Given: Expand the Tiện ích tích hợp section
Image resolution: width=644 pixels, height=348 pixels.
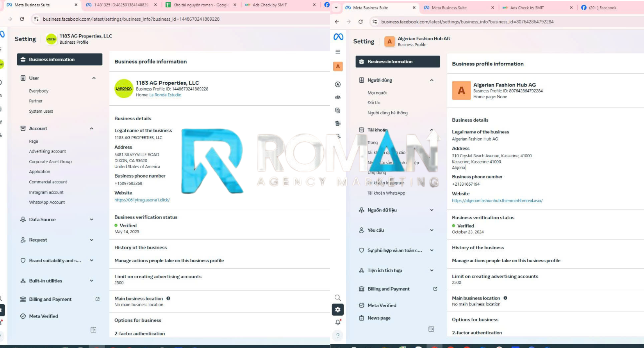Looking at the screenshot, I should [x=432, y=270].
